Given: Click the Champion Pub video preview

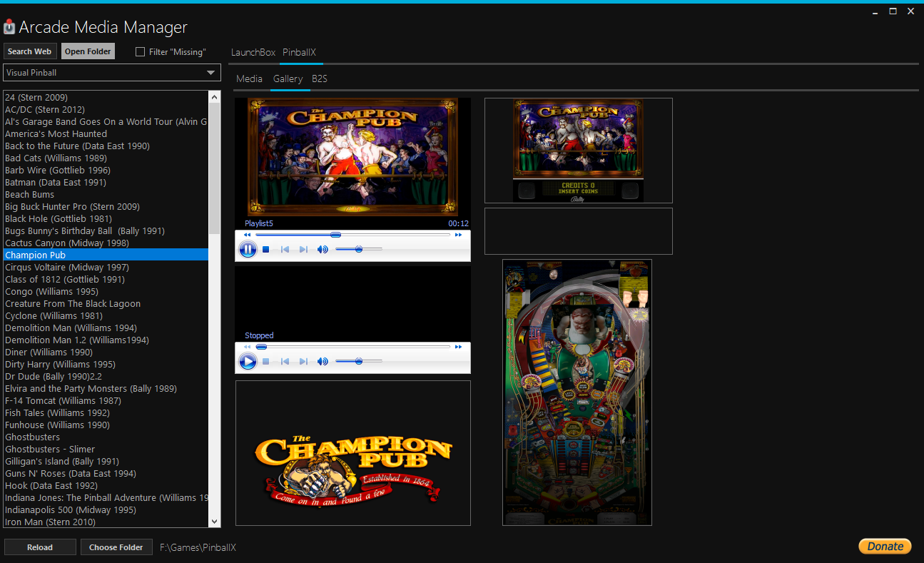Looking at the screenshot, I should click(352, 158).
